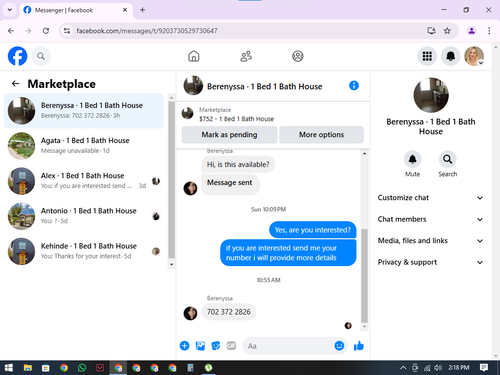Open Agata conversation in chat list
This screenshot has height=375, width=500.
[x=84, y=146]
